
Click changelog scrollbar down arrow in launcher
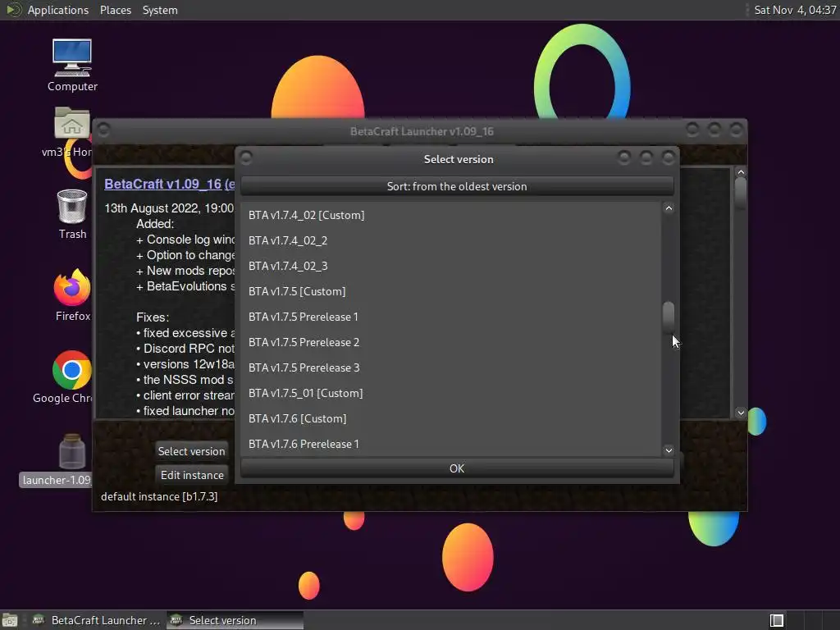tap(741, 413)
